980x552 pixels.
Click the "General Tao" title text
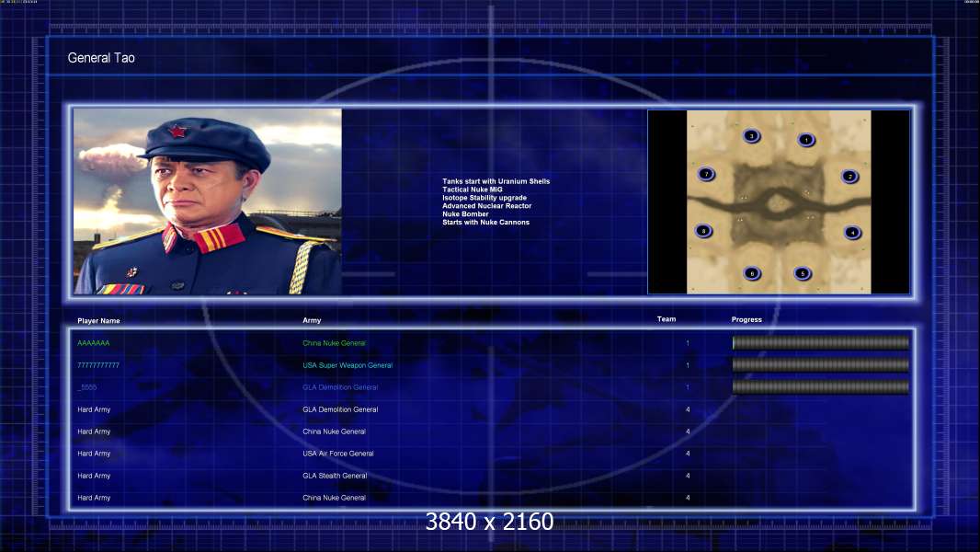pyautogui.click(x=101, y=58)
